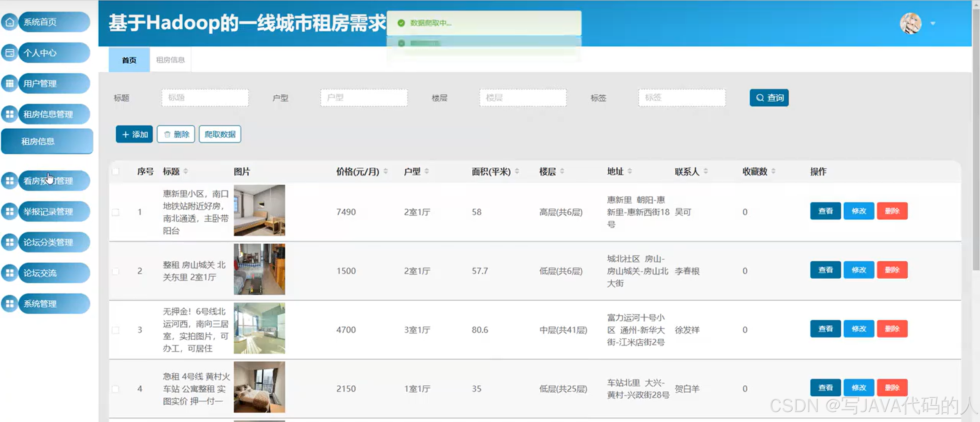Click the toolbar 删除 button
980x422 pixels.
[x=176, y=134]
